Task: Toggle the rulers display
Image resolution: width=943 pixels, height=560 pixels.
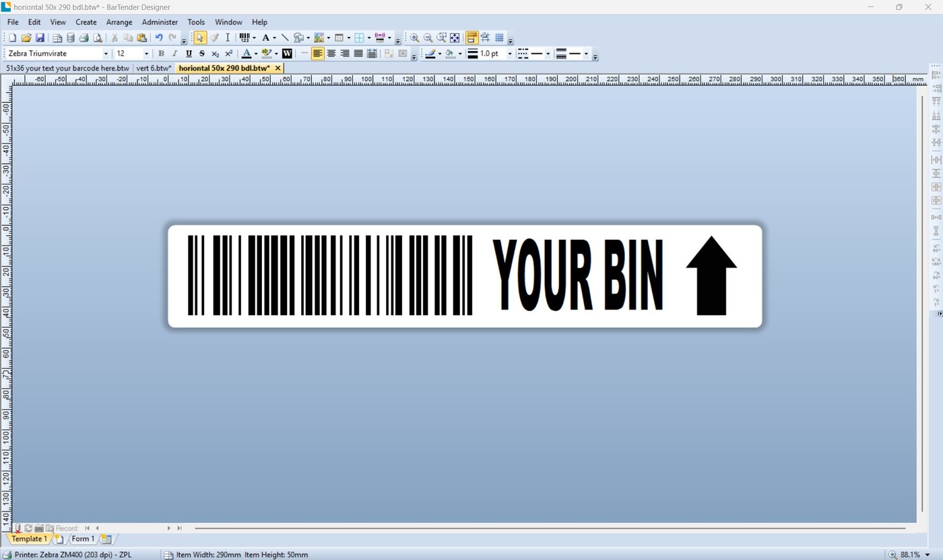Action: pos(472,38)
